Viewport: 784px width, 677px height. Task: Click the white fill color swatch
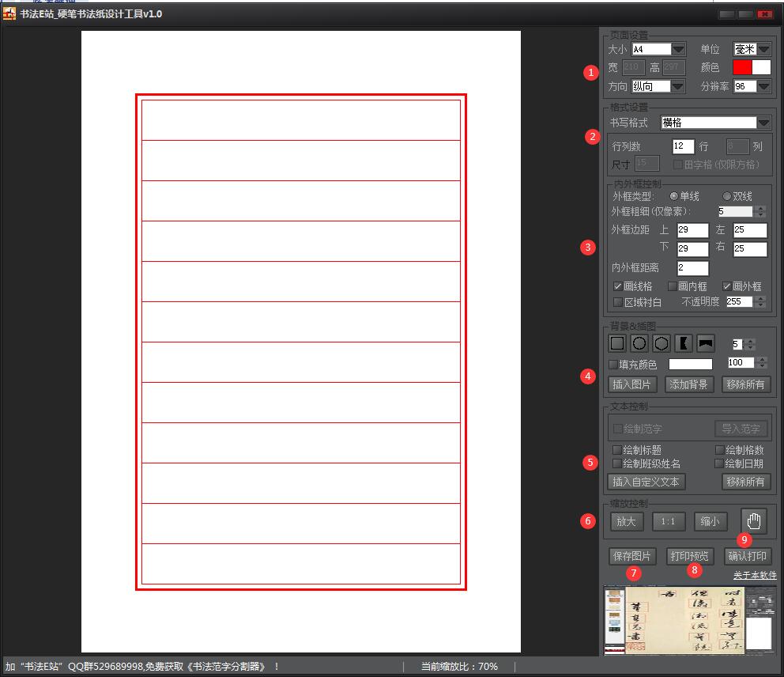pyautogui.click(x=690, y=364)
